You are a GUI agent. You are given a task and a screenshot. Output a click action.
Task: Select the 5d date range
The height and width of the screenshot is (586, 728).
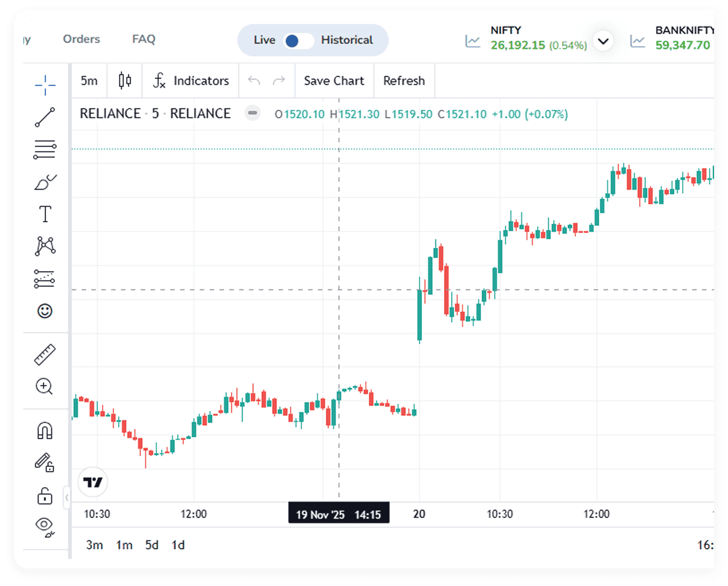[x=152, y=545]
